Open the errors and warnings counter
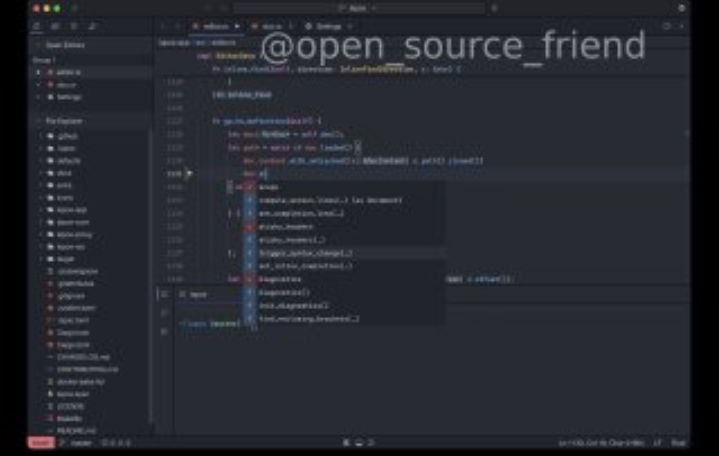Viewport: 719px width, 456px height. [116, 443]
